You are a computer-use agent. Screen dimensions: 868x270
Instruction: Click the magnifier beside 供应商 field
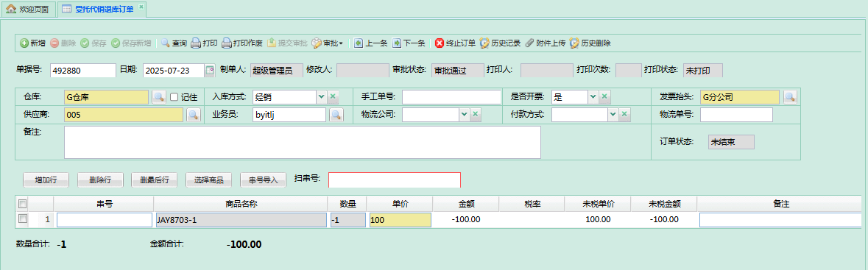[x=193, y=115]
